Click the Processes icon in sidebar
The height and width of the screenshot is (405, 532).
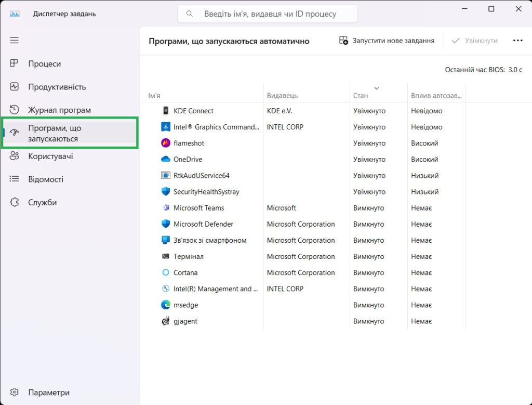click(x=14, y=63)
